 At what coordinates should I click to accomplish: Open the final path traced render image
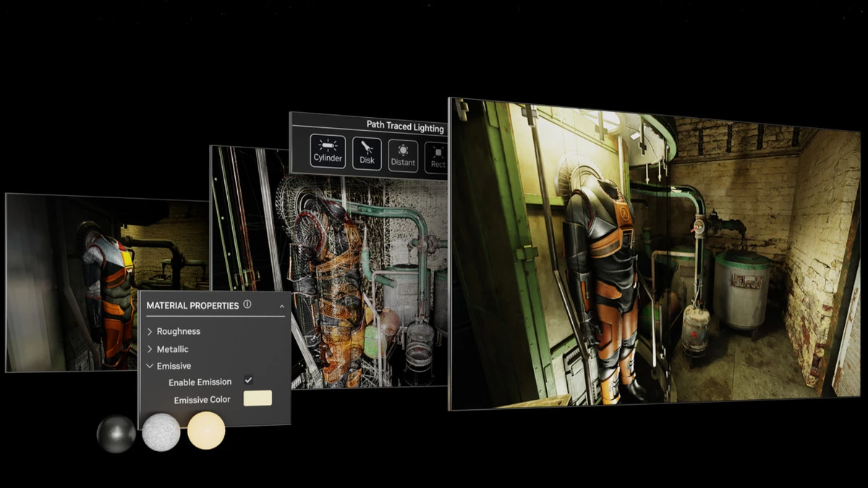pyautogui.click(x=655, y=254)
